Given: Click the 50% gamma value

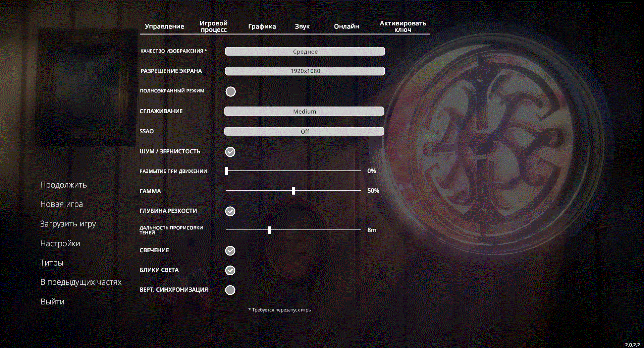Looking at the screenshot, I should pos(373,191).
